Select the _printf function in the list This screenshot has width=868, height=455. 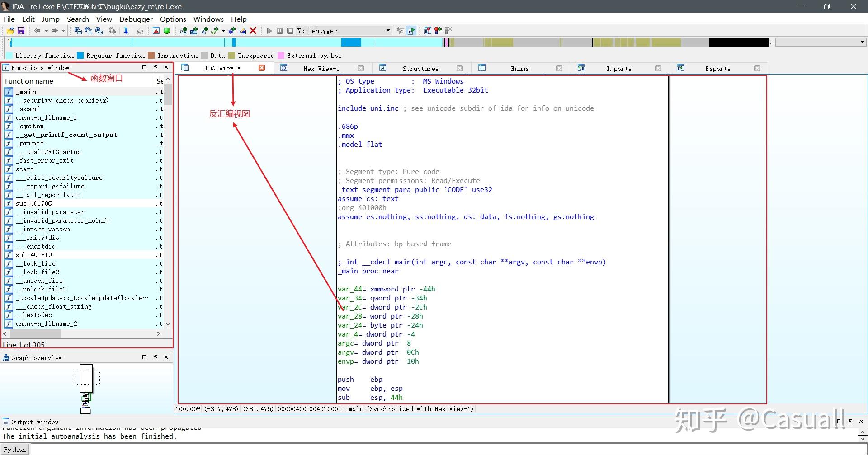click(84, 143)
